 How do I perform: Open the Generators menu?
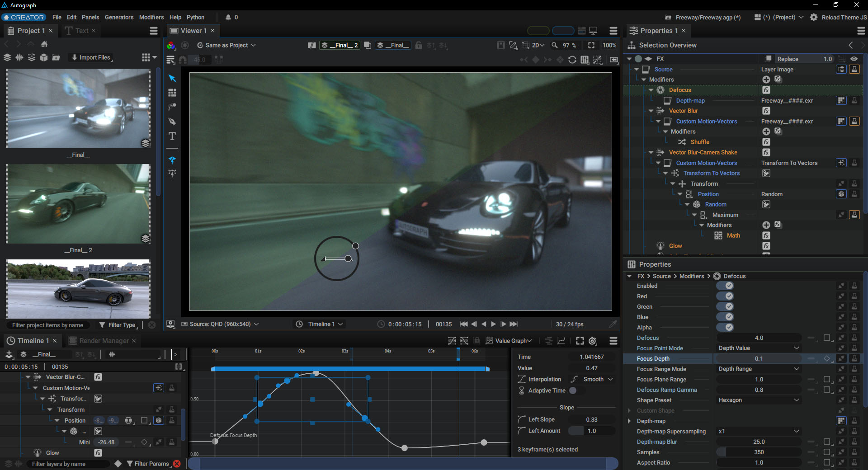119,17
